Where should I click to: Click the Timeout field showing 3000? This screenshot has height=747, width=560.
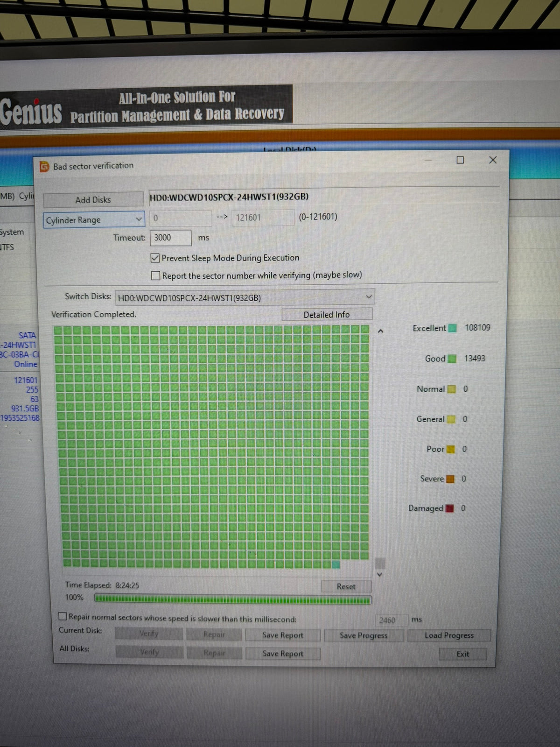pos(171,238)
